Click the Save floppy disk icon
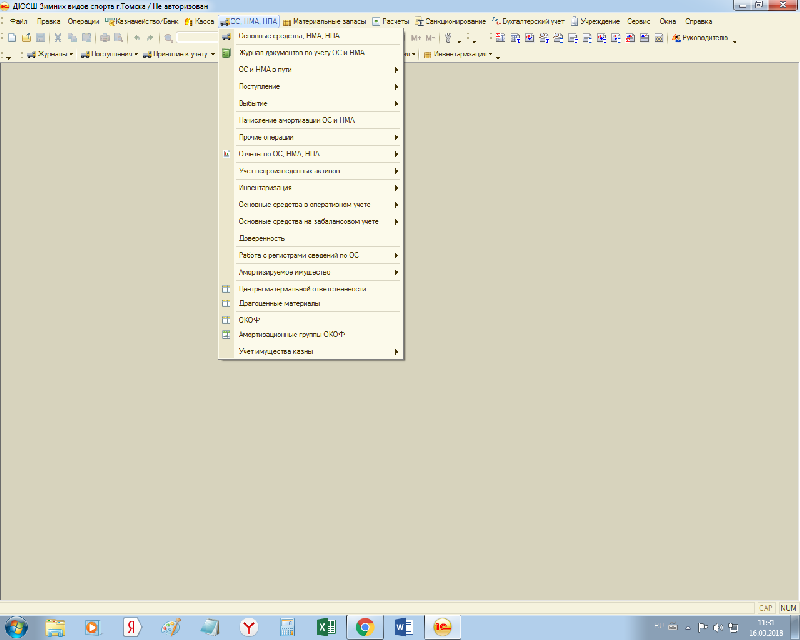 tap(40, 38)
